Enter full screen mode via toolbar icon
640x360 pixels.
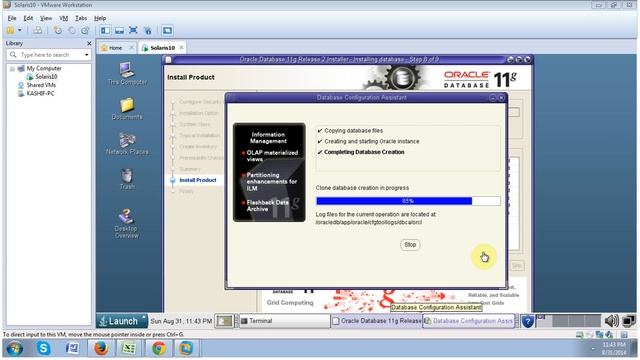[133, 30]
